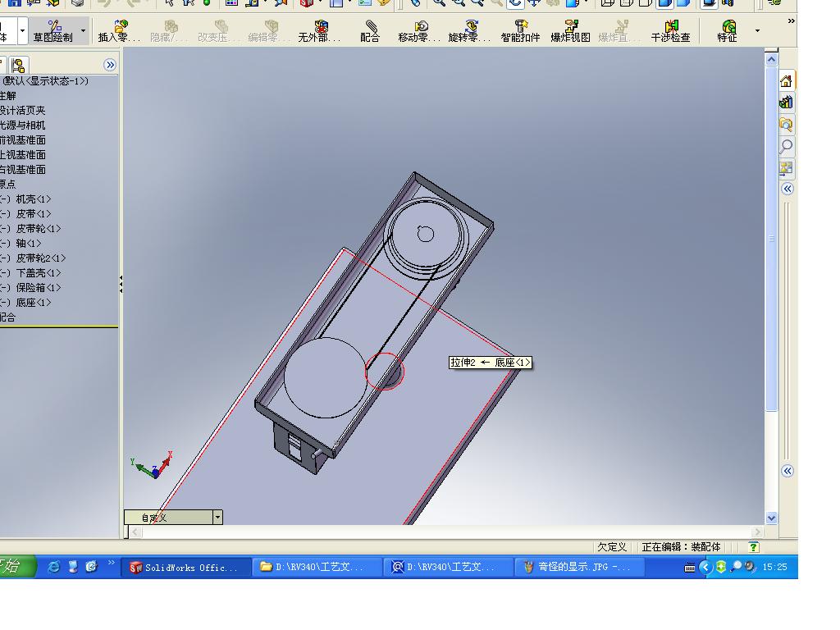
Task: Select 光源与相机 in the tree
Action: pyautogui.click(x=22, y=126)
